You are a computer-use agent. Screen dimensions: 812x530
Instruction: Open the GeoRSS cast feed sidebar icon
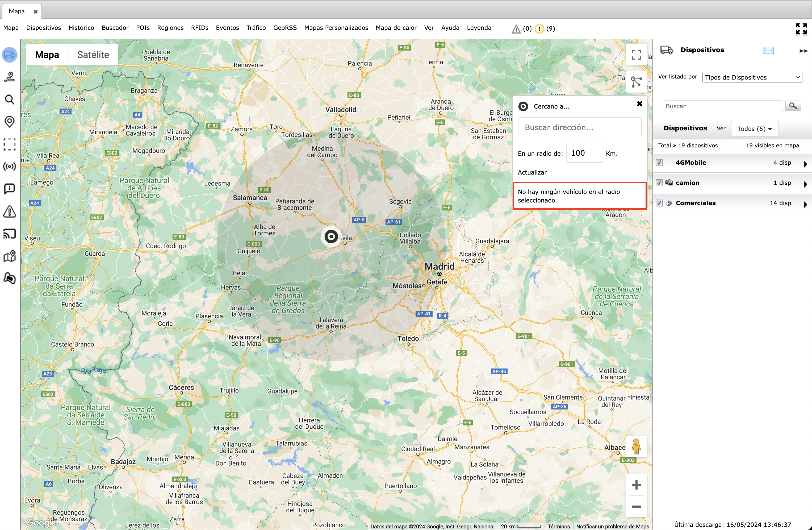tap(10, 234)
